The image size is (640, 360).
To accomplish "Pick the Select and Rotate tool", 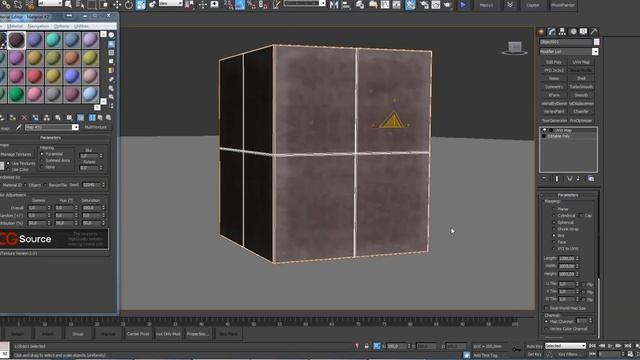I will (x=129, y=4).
